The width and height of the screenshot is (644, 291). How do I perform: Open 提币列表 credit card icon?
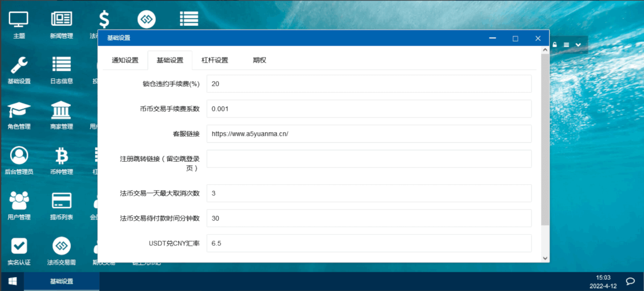click(61, 206)
